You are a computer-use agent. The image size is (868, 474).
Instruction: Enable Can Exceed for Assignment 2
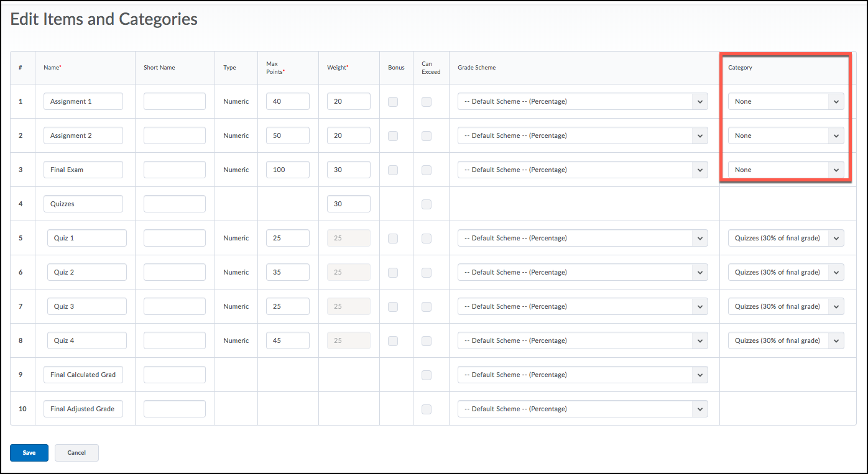click(427, 136)
